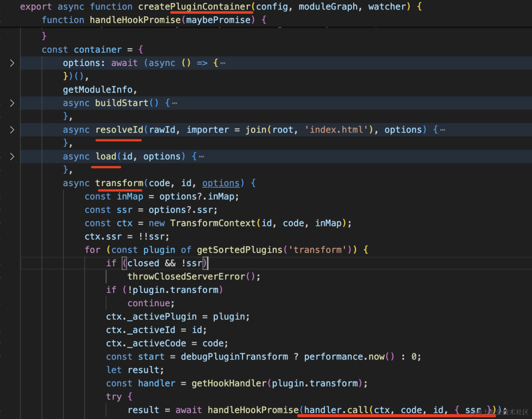Viewport: 532px width, 419px height.
Task: Click the ellipsis after buildStart brace
Action: point(174,103)
